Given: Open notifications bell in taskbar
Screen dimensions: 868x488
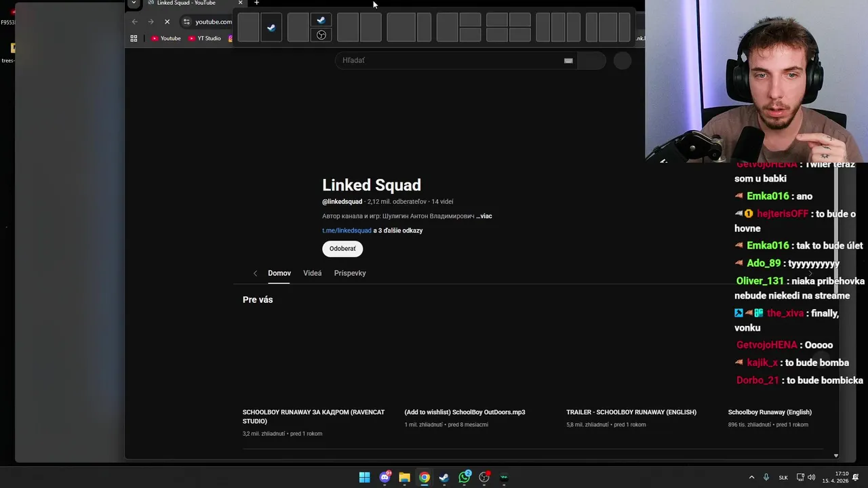Looking at the screenshot, I should point(856,477).
